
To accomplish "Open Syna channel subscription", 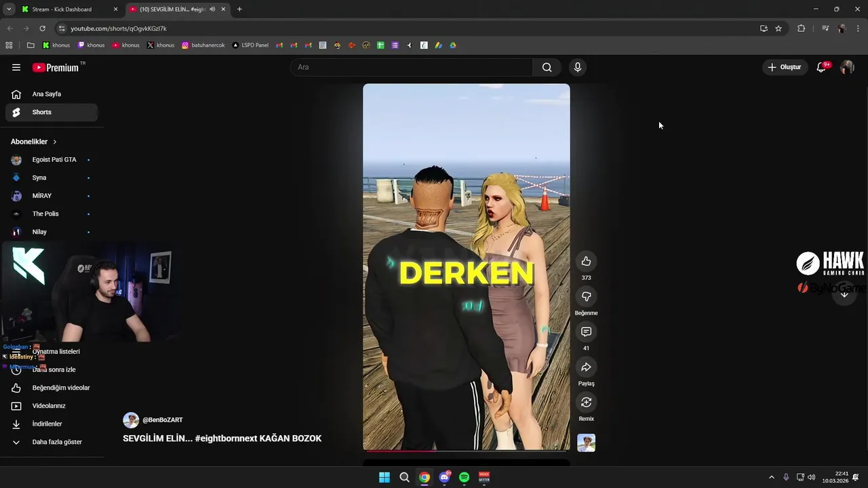I will [52, 178].
